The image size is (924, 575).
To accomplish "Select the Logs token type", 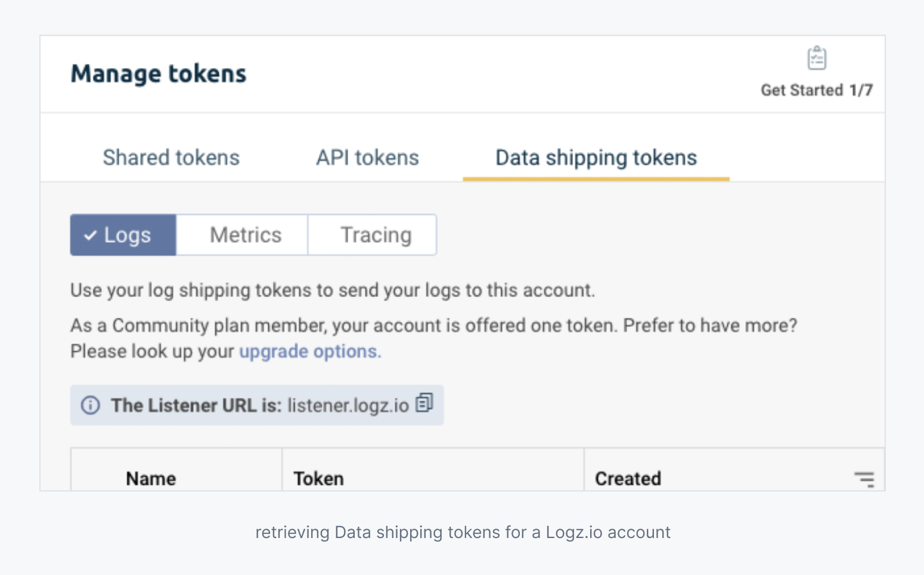I will point(123,235).
